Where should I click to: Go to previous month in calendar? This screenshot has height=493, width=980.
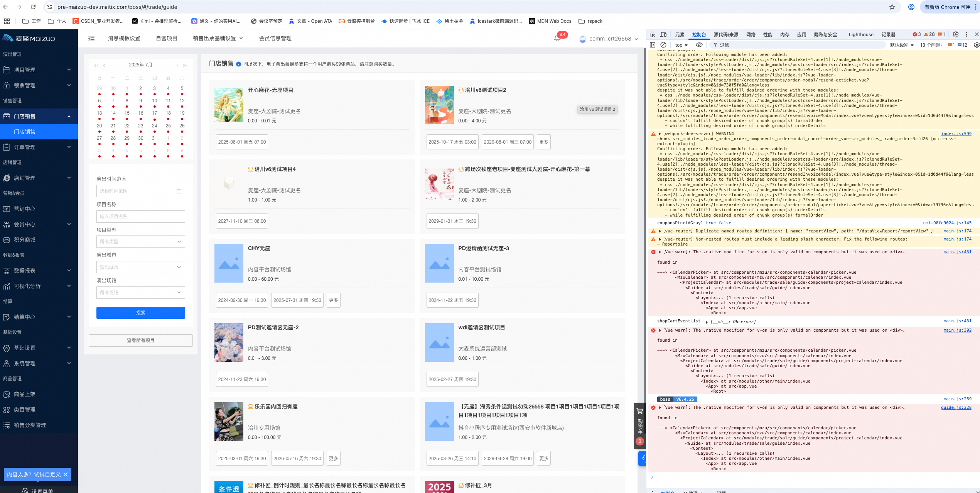[x=104, y=65]
